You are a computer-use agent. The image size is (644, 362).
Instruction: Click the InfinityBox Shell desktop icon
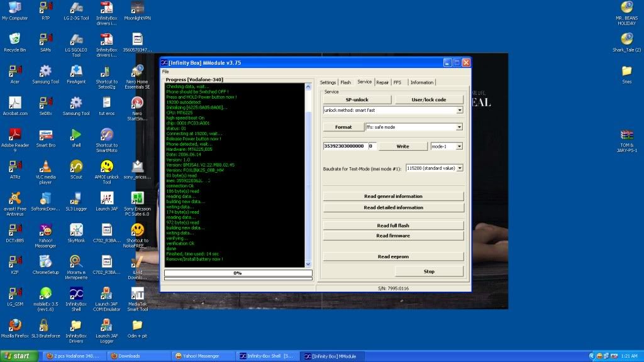[x=76, y=299]
